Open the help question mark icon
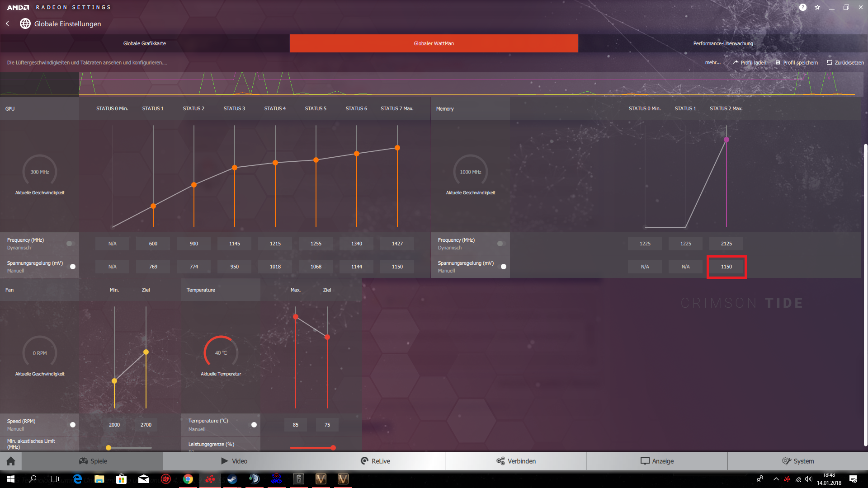 pos(802,7)
